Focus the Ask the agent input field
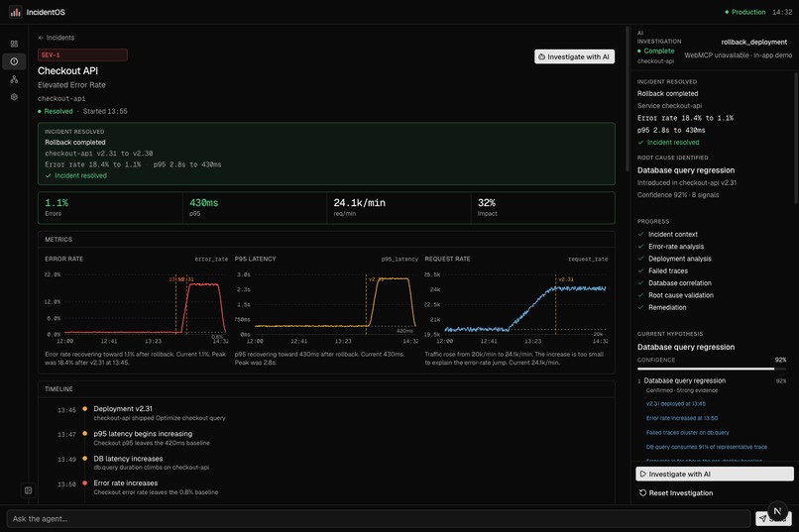The width and height of the screenshot is (799, 532). pyautogui.click(x=378, y=519)
